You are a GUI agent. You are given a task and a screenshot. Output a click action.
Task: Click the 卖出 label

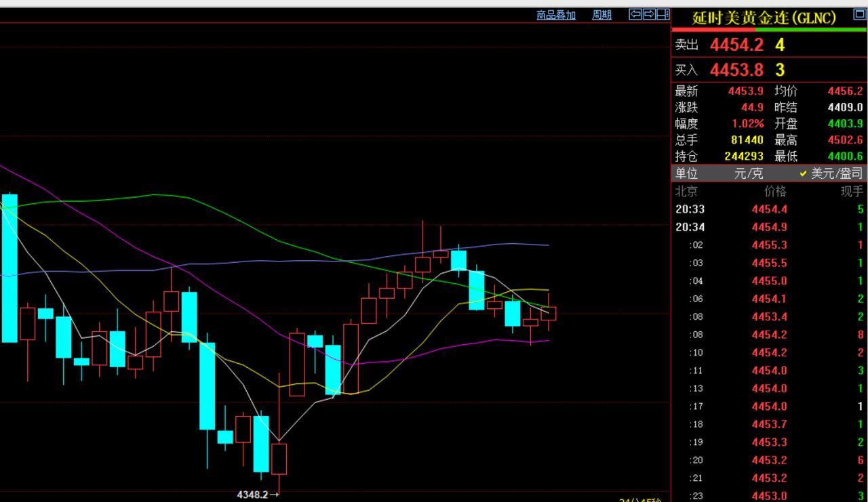point(686,45)
